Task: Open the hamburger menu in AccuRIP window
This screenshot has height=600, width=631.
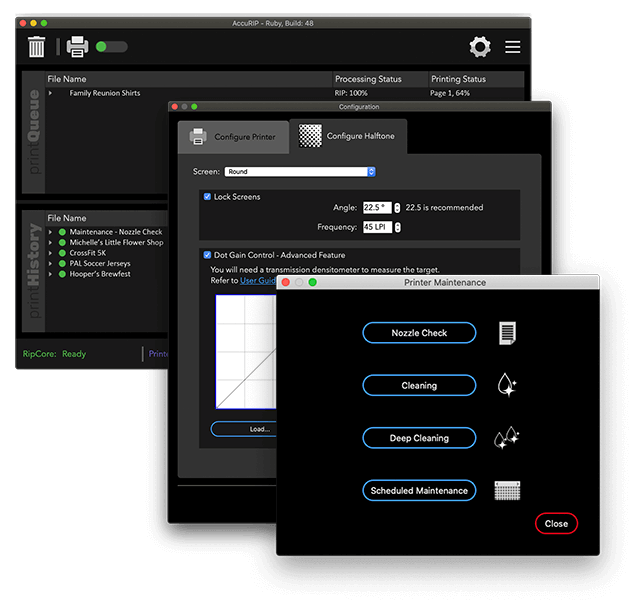Action: point(513,47)
